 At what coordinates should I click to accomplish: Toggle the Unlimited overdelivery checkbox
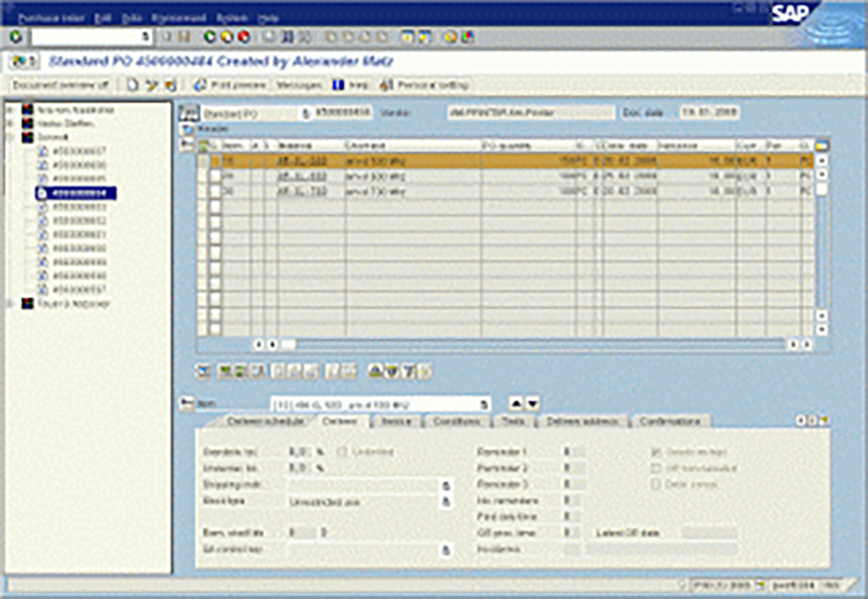tap(343, 452)
